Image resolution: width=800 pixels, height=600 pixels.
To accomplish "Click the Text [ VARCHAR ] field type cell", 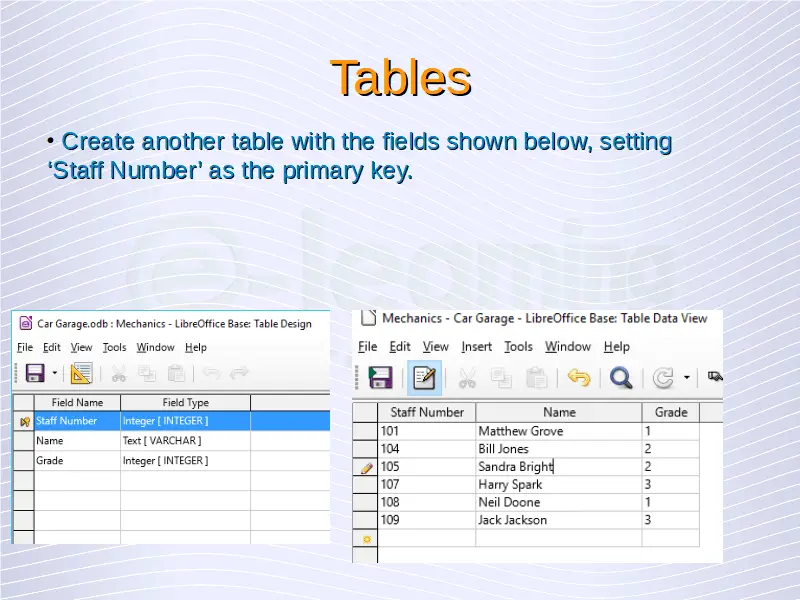I will click(x=186, y=441).
